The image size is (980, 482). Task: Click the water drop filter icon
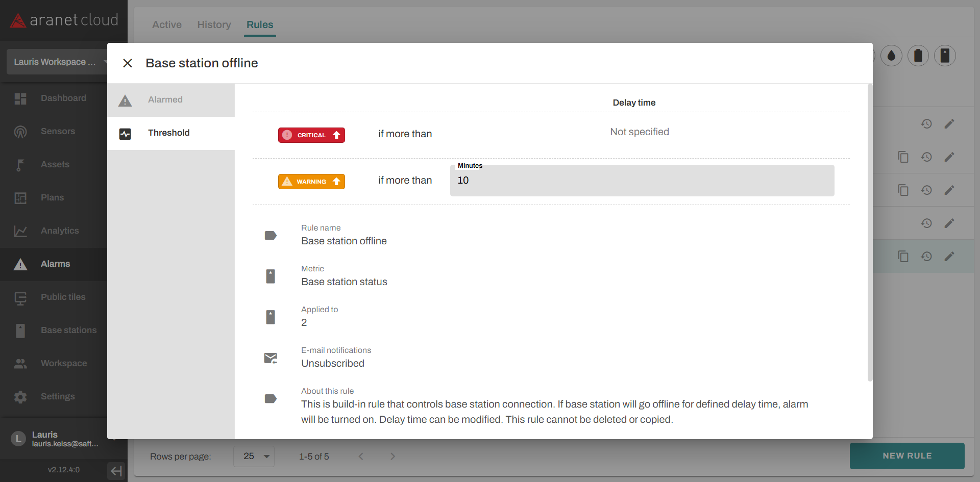click(x=891, y=56)
